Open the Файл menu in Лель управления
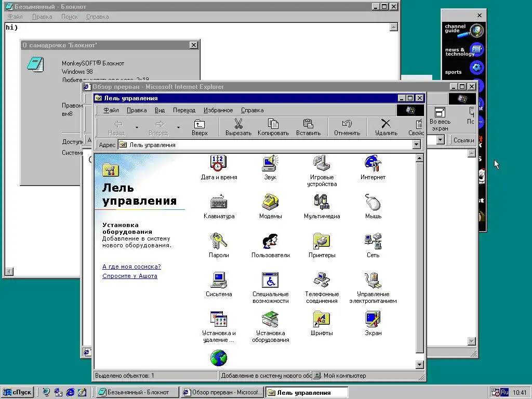This screenshot has width=532, height=399. pos(111,110)
